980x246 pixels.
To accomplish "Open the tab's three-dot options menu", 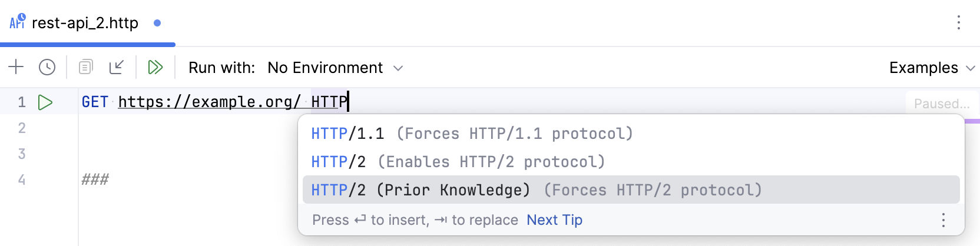I will (x=959, y=23).
